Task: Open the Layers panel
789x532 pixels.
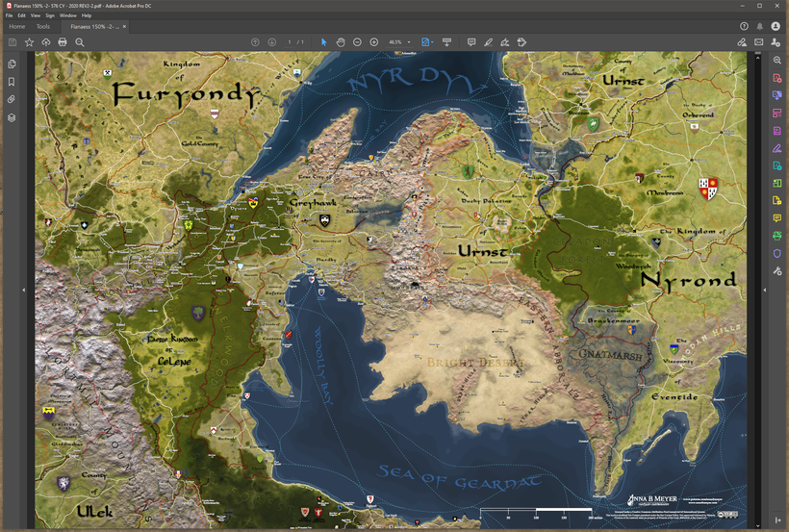Action: [12, 117]
